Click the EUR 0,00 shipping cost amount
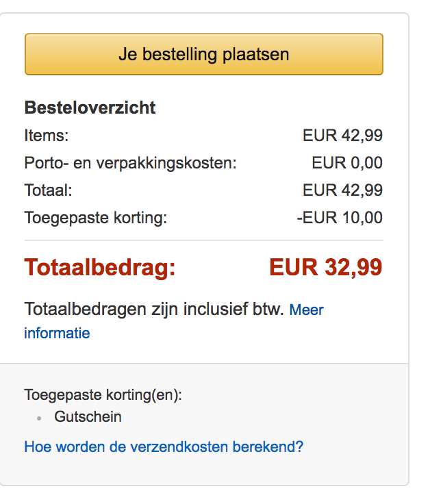 (x=346, y=163)
